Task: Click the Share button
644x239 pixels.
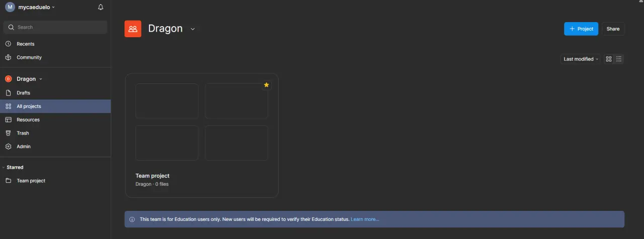Action: tap(613, 29)
